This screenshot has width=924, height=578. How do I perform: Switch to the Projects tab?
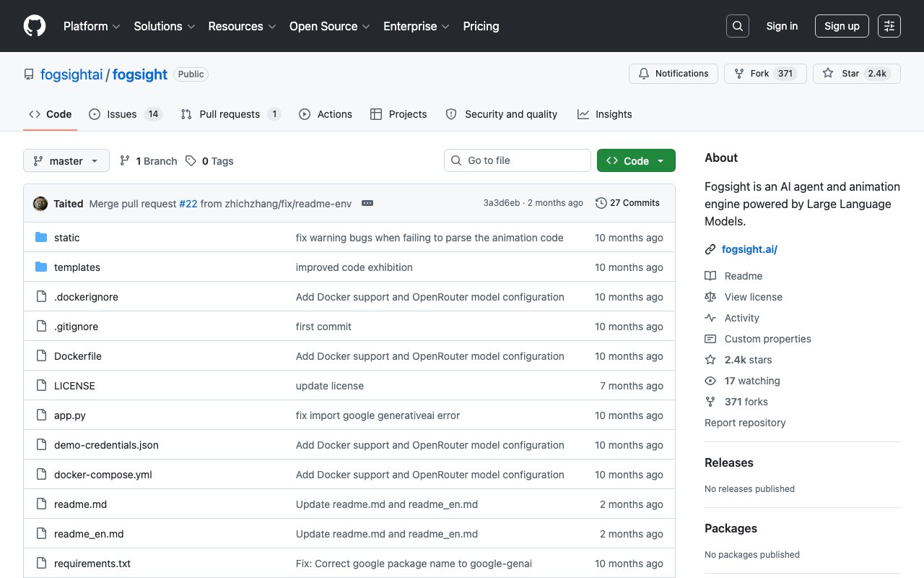(398, 114)
